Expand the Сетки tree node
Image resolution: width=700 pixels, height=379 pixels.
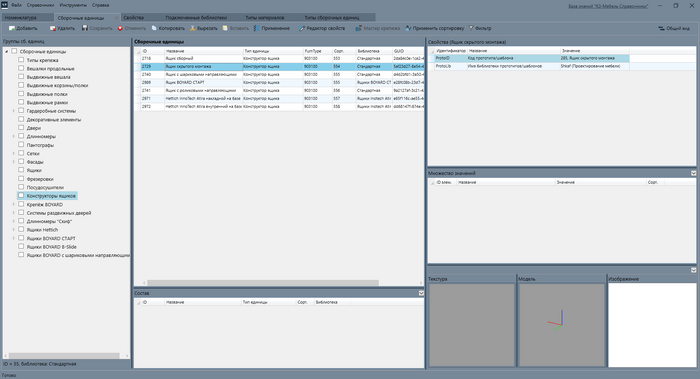[x=13, y=153]
